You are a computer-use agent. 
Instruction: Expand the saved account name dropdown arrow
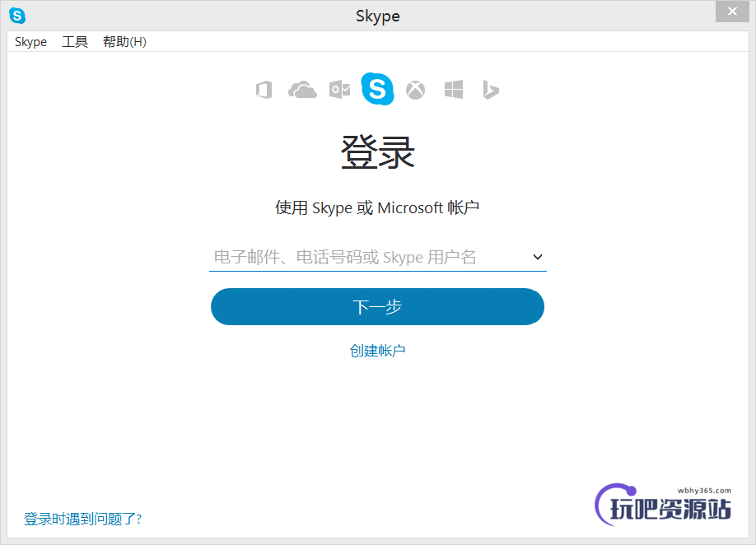pos(538,257)
